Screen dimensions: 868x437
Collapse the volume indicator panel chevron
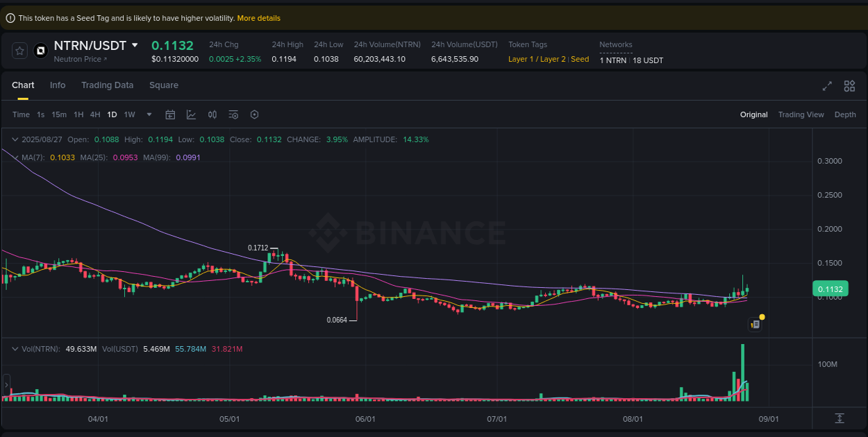coord(15,349)
